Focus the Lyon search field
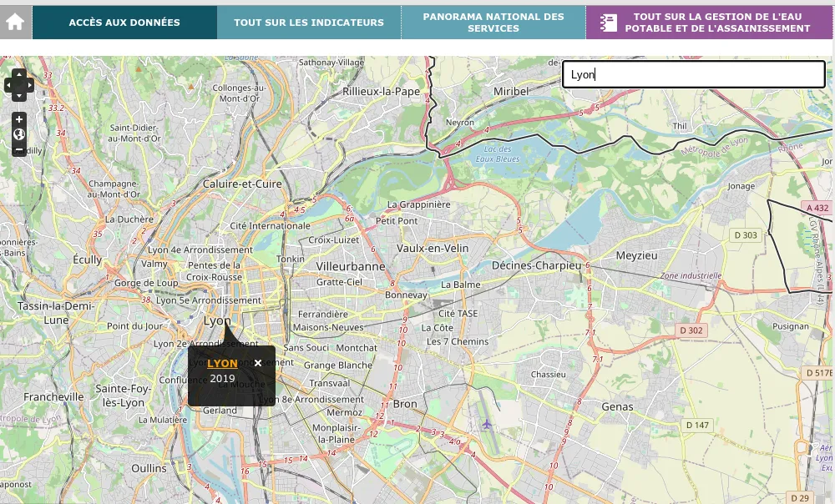835x504 pixels. tap(694, 74)
